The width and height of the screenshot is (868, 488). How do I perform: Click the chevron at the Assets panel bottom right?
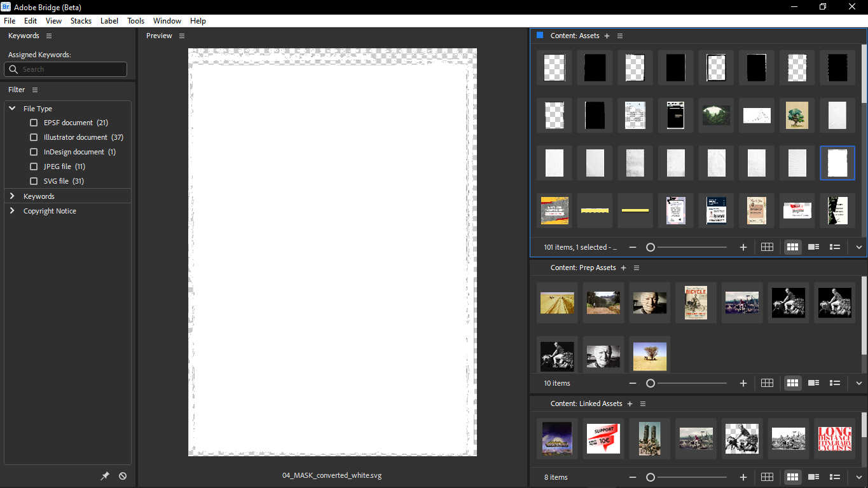(x=858, y=247)
